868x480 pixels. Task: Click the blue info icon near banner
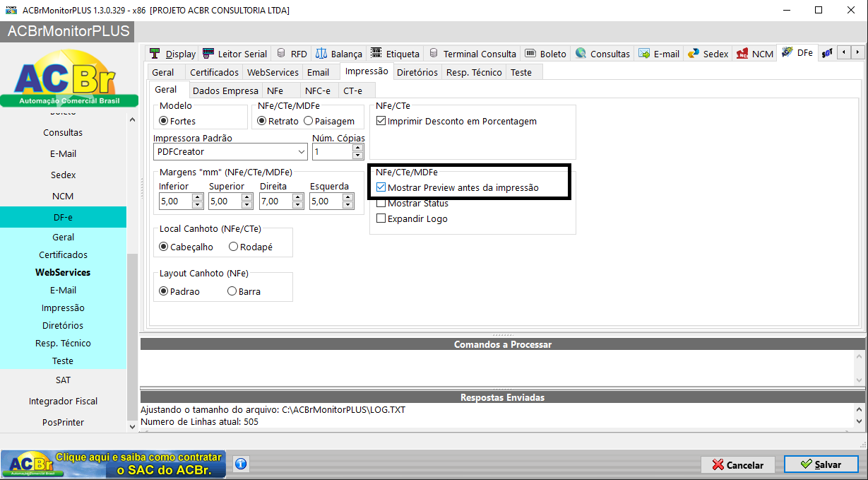(x=240, y=464)
